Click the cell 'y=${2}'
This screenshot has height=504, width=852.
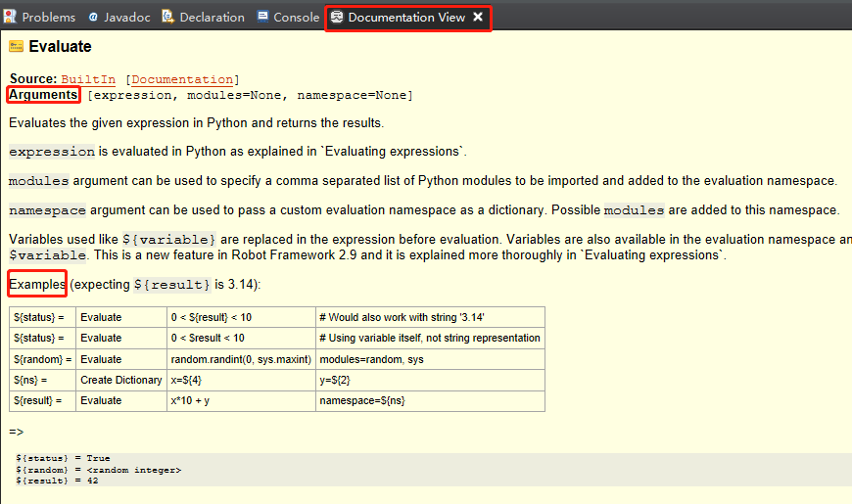click(430, 380)
